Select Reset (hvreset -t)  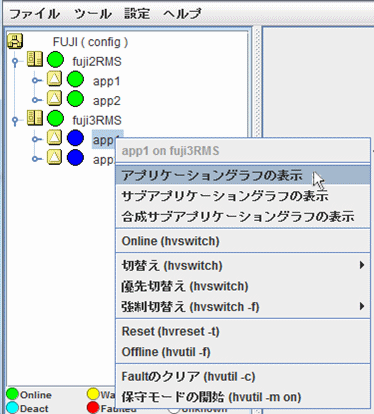coord(243,331)
